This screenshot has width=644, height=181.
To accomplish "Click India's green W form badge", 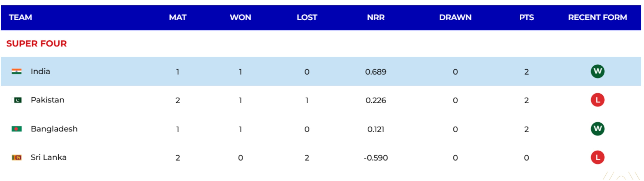I will (x=598, y=72).
